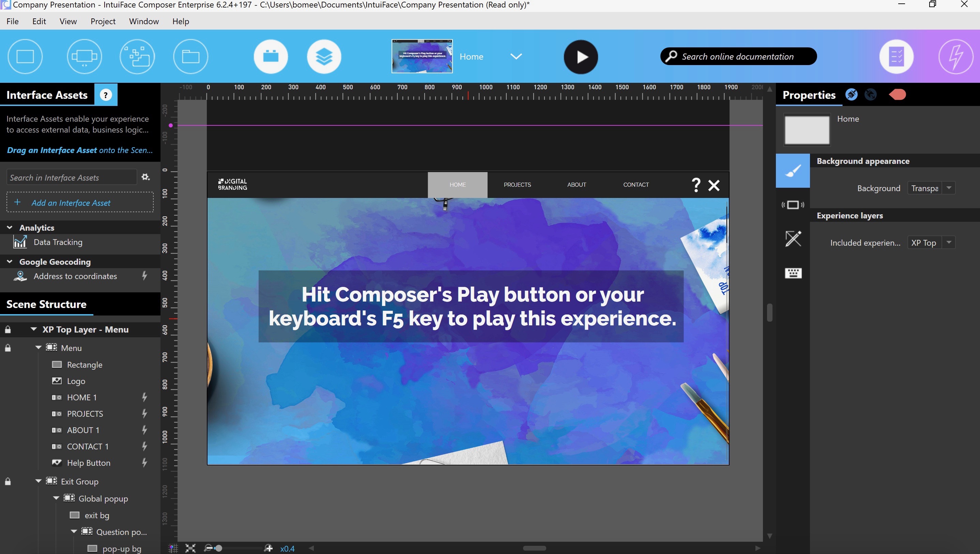Open the layers stack icon in toolbar
This screenshot has width=980, height=554.
click(324, 57)
